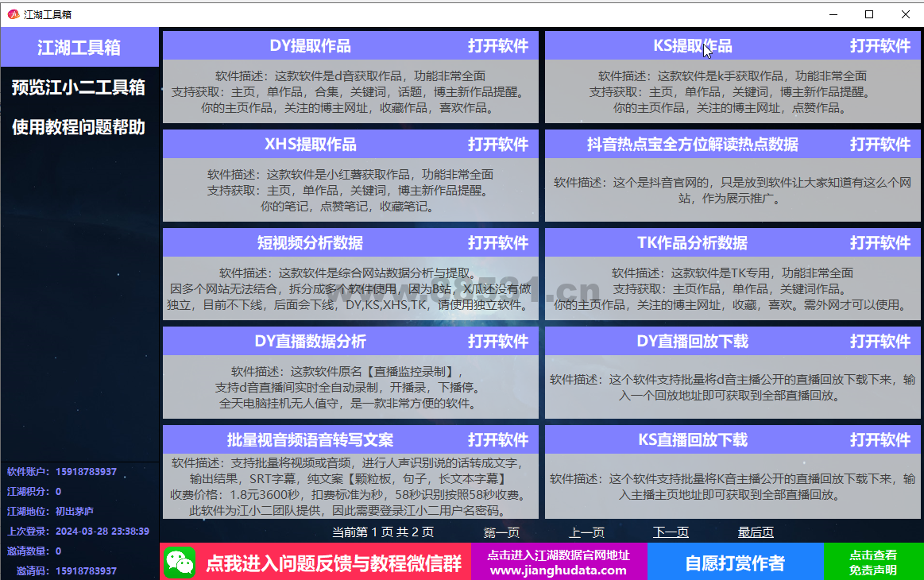Click the WeChat icon in bottom banner
The width and height of the screenshot is (924, 580).
(x=180, y=563)
